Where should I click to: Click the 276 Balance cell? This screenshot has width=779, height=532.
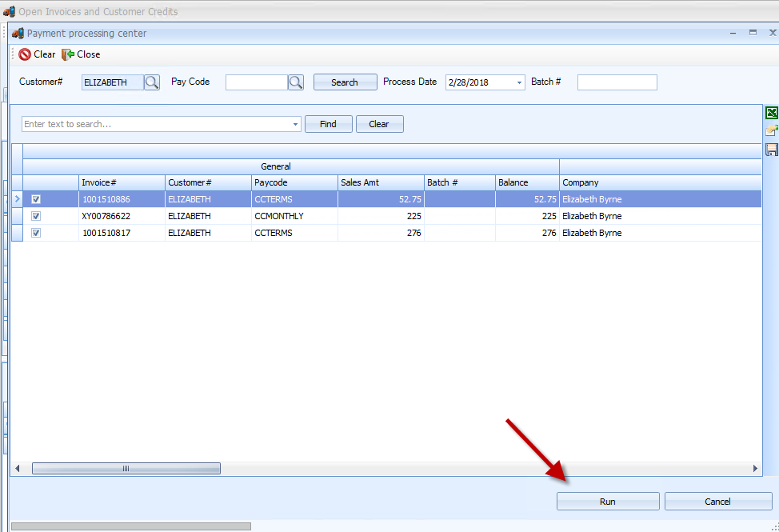point(528,233)
